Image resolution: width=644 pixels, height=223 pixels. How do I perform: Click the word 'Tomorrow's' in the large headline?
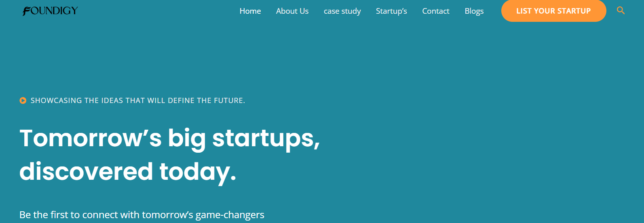(90, 138)
